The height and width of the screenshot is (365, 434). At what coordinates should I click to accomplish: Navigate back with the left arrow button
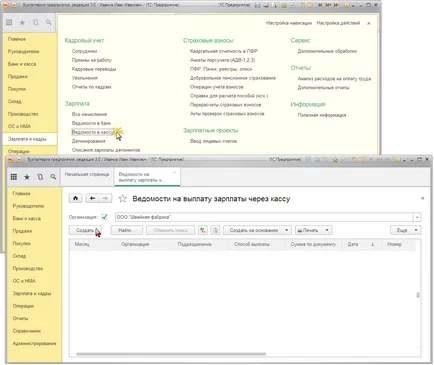[x=92, y=199]
